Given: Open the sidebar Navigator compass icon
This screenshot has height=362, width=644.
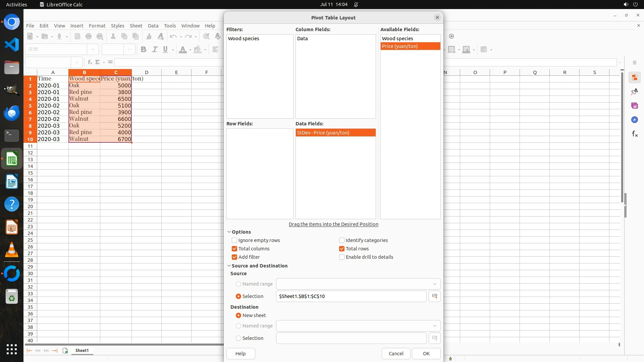Looking at the screenshot, I should click(x=635, y=120).
